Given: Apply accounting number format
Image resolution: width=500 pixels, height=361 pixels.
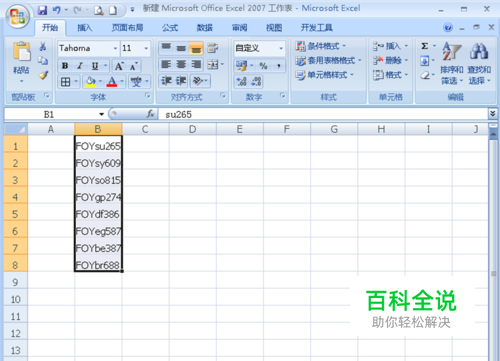Looking at the screenshot, I should click(x=241, y=65).
